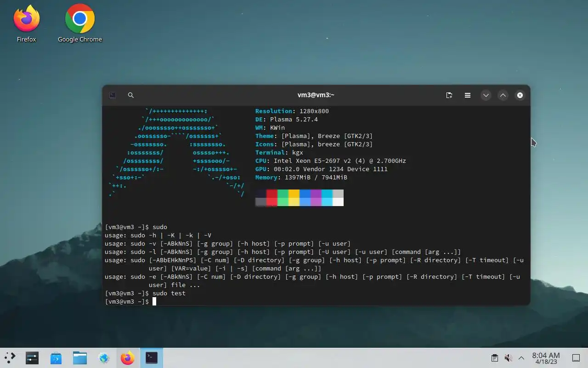
Task: Select the terminal task in the taskbar
Action: pyautogui.click(x=152, y=358)
